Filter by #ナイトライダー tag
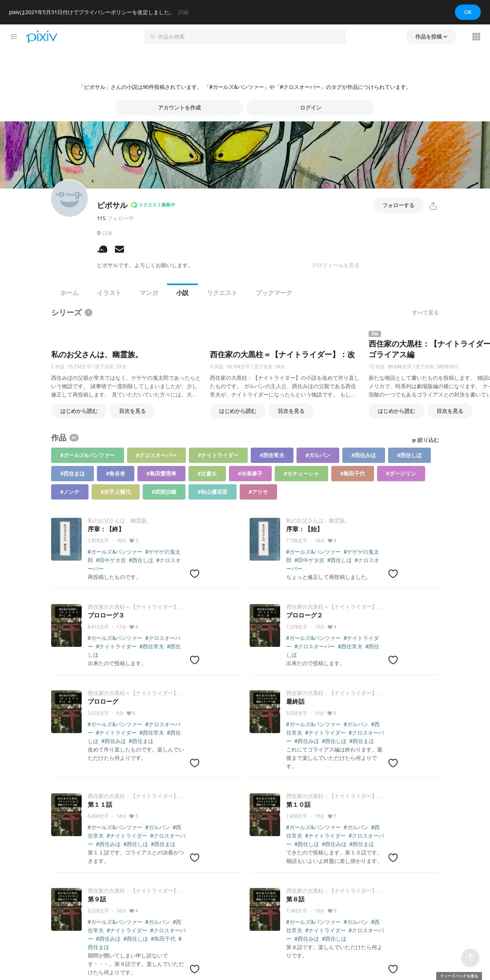The height and width of the screenshot is (980, 490). point(218,455)
